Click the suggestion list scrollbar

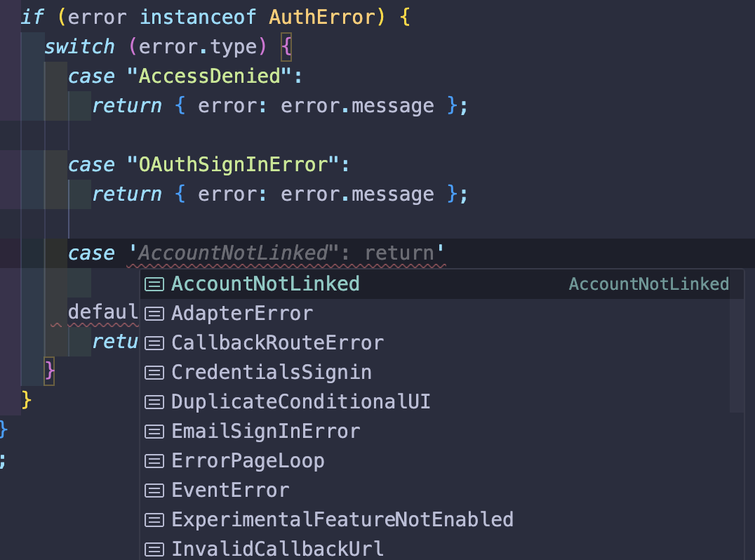(x=737, y=340)
